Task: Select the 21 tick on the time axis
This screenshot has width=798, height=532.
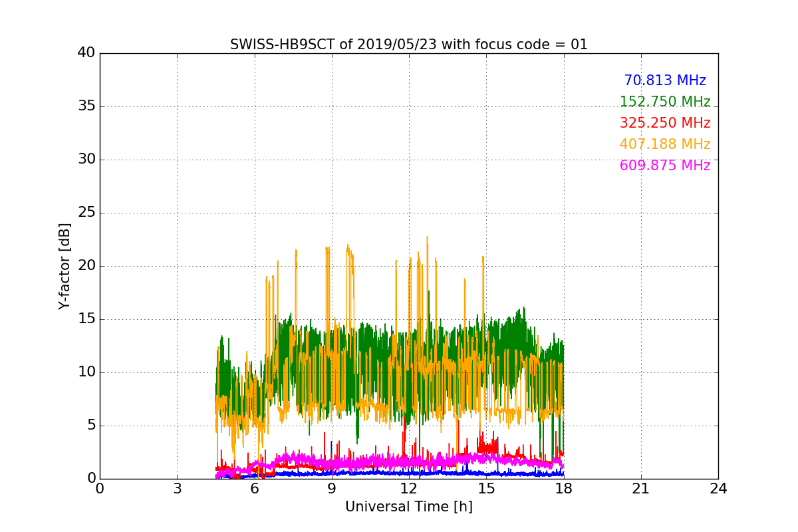Action: [641, 489]
